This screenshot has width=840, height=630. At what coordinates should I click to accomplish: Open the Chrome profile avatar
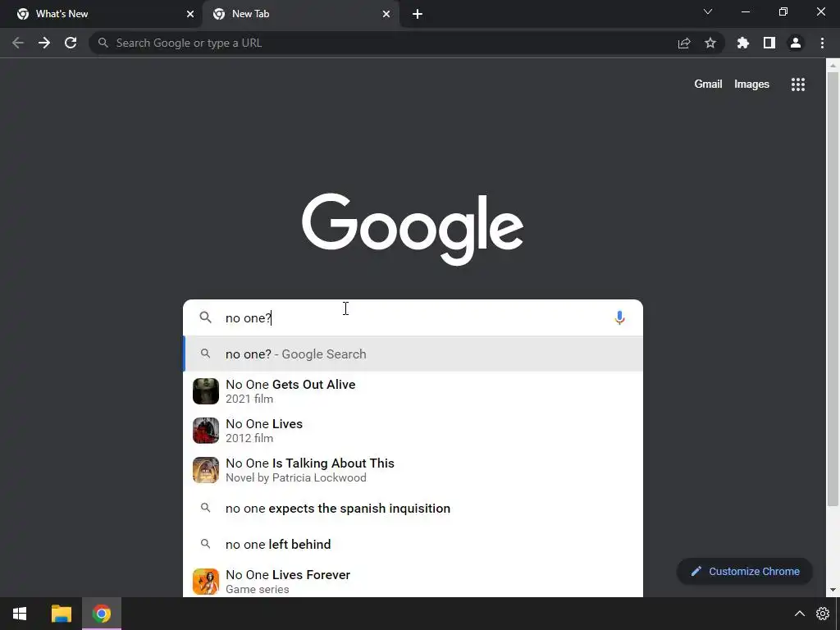(796, 43)
